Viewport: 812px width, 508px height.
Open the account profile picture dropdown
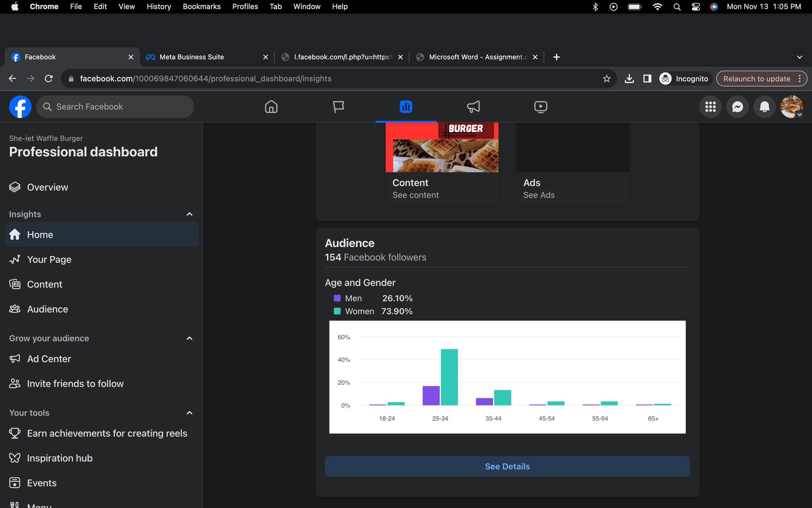[791, 107]
